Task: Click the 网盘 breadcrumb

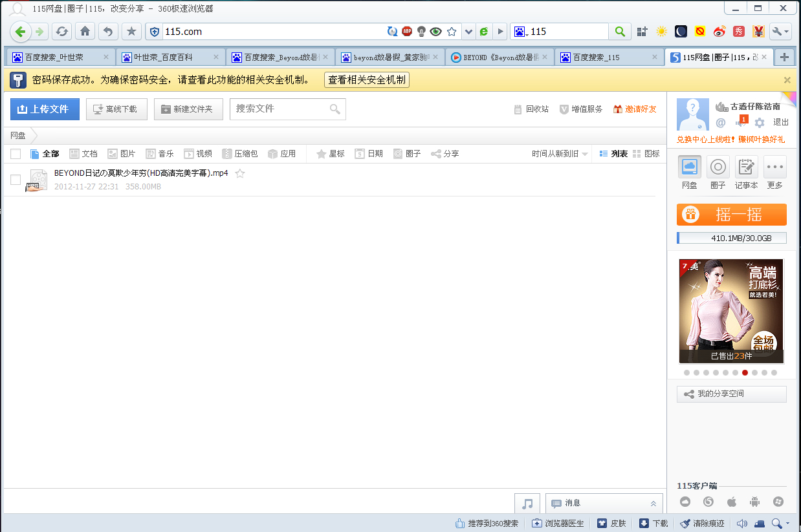Action: tap(18, 136)
